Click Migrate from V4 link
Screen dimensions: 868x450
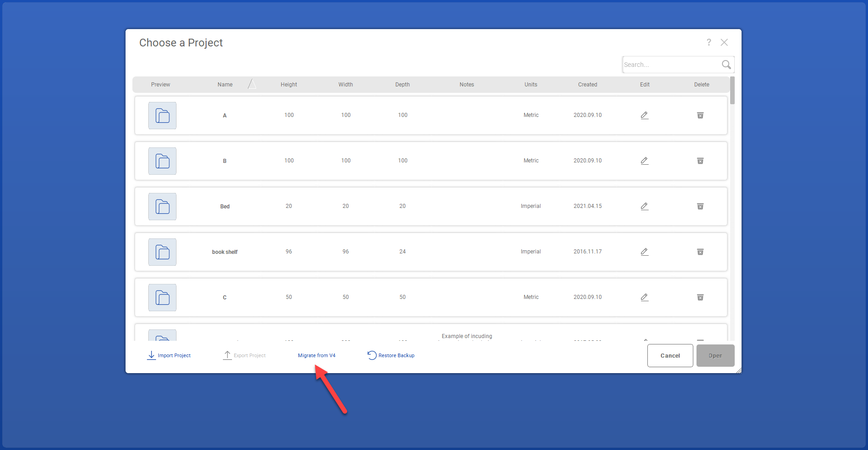[317, 355]
